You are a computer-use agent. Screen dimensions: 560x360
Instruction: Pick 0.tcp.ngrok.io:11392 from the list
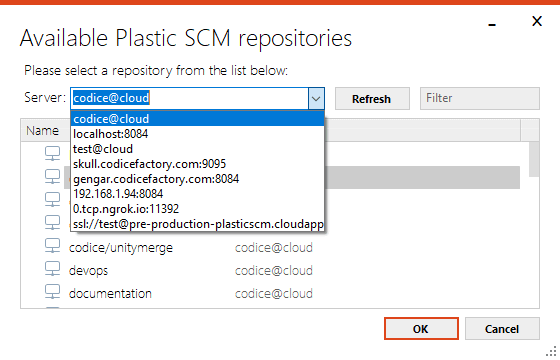tap(198, 209)
